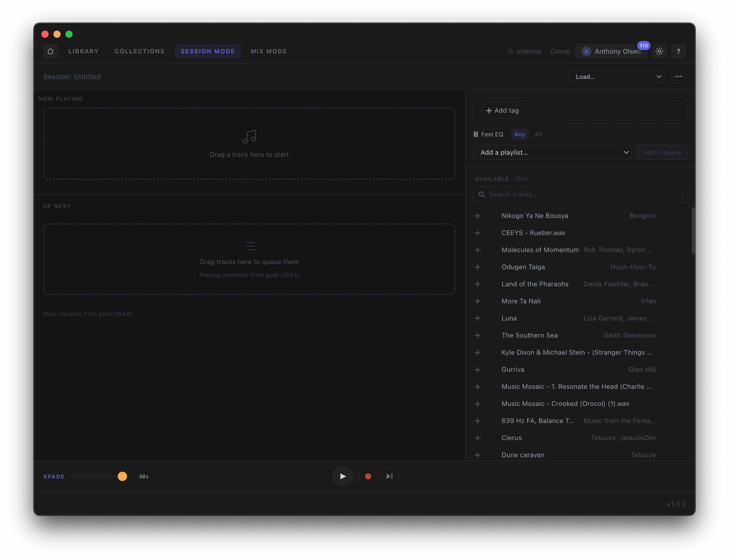729x560 pixels.
Task: Select the Session Mode tab
Action: tap(207, 51)
